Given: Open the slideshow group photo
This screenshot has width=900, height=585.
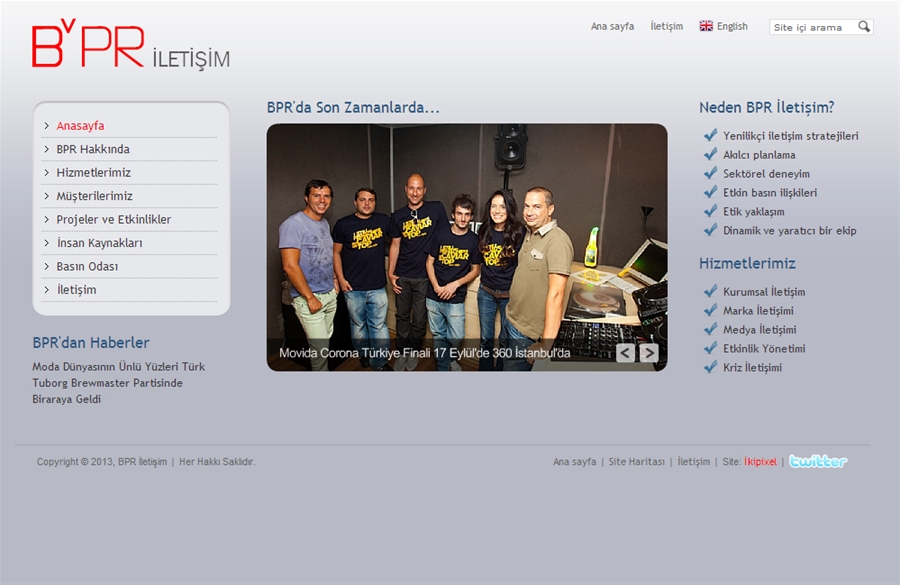Looking at the screenshot, I should [x=467, y=247].
